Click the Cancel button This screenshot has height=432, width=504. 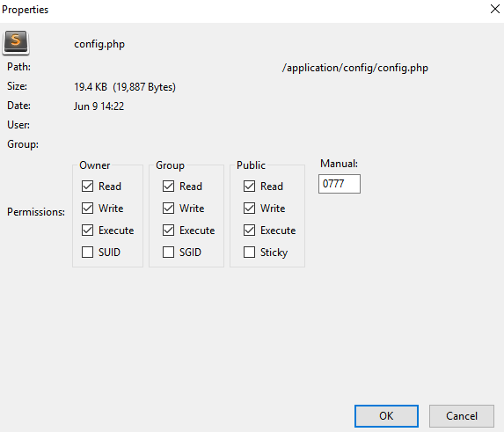tap(462, 416)
